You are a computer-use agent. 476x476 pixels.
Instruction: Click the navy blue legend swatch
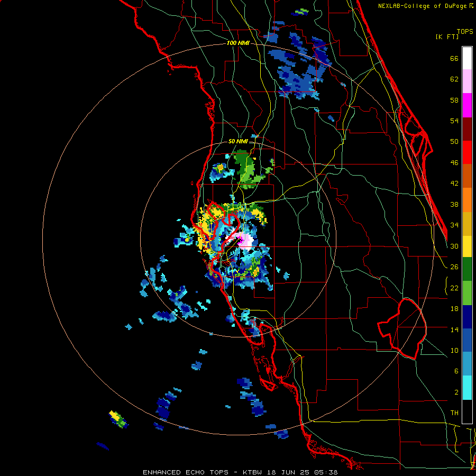[x=467, y=317]
